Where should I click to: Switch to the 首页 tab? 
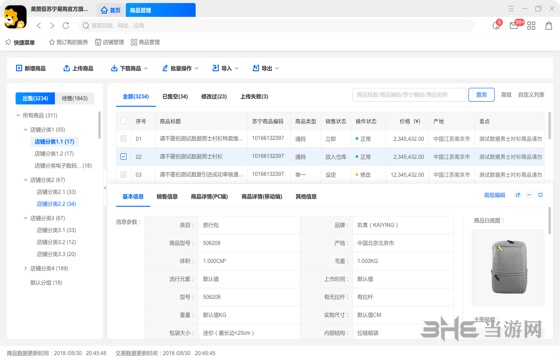111,10
